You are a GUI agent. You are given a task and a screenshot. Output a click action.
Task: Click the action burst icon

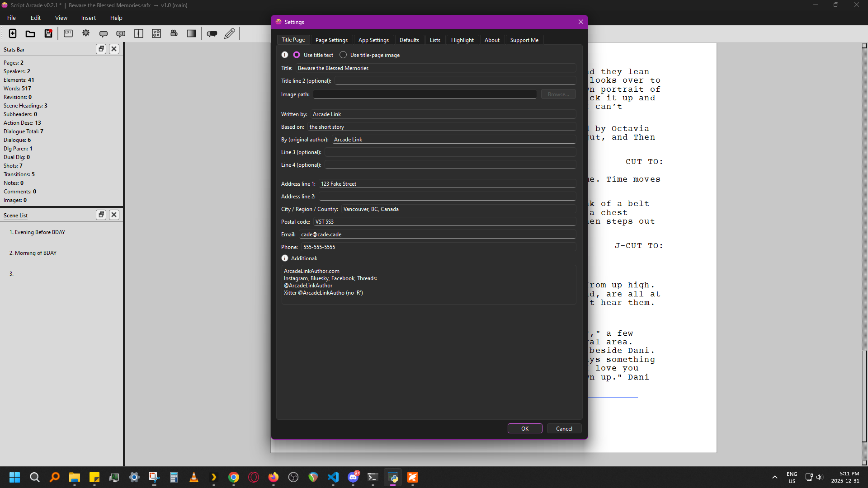(x=86, y=33)
